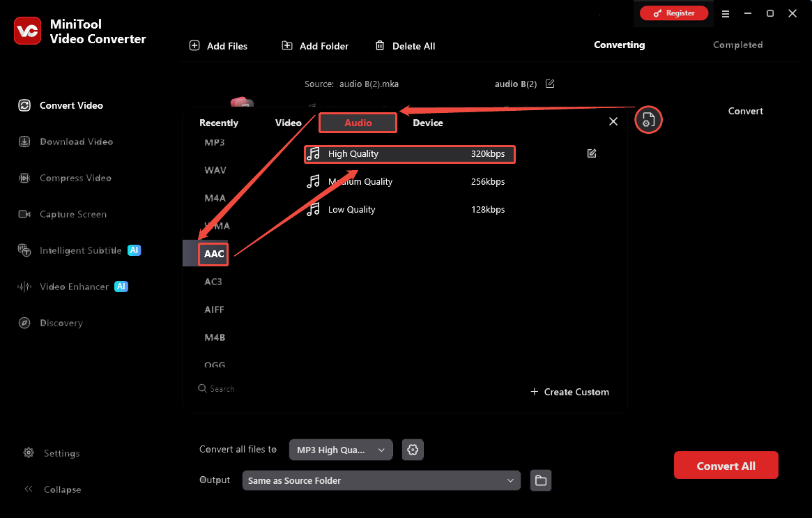This screenshot has width=812, height=518.
Task: Click the Capture Screen sidebar icon
Action: tap(24, 215)
